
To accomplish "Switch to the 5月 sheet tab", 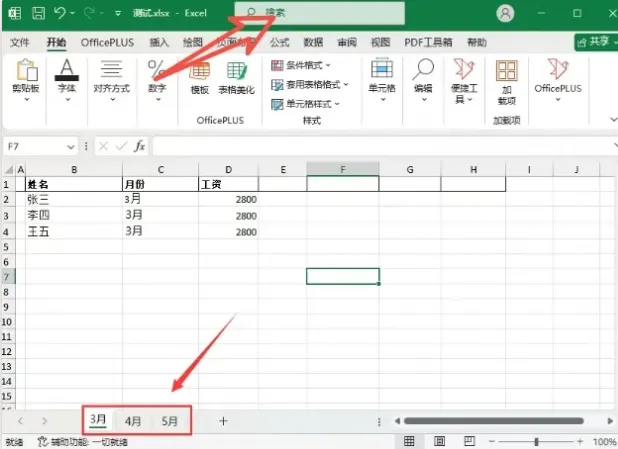I will 169,421.
